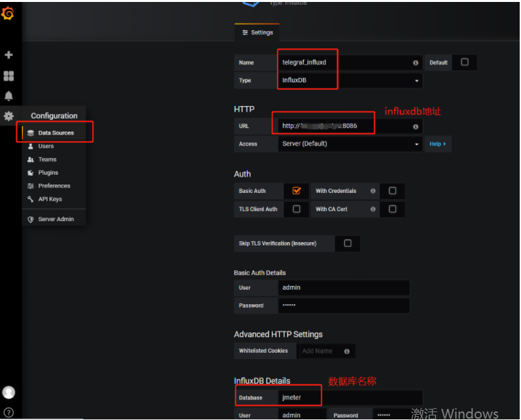Click info icon in Name field

tap(416, 63)
